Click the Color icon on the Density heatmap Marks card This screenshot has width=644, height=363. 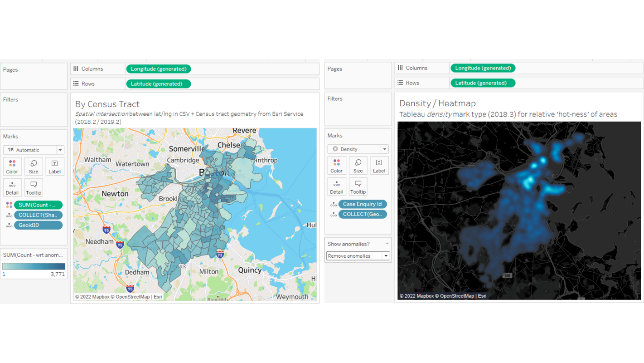click(x=336, y=165)
